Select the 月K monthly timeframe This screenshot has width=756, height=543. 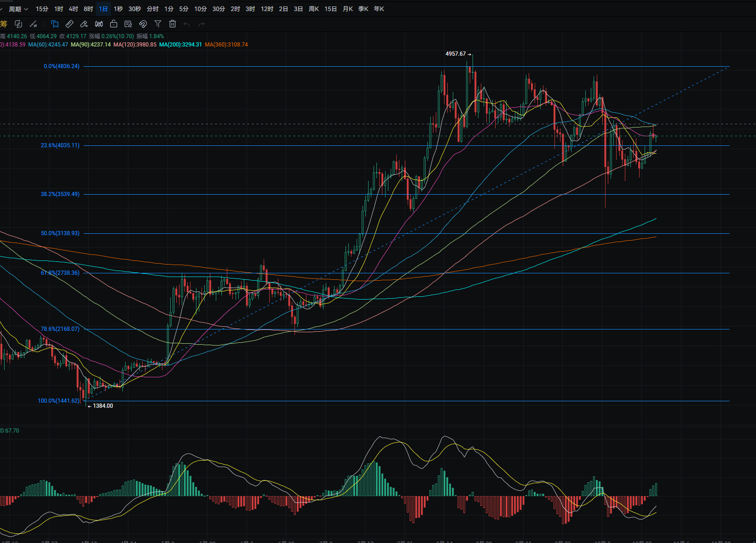[348, 9]
